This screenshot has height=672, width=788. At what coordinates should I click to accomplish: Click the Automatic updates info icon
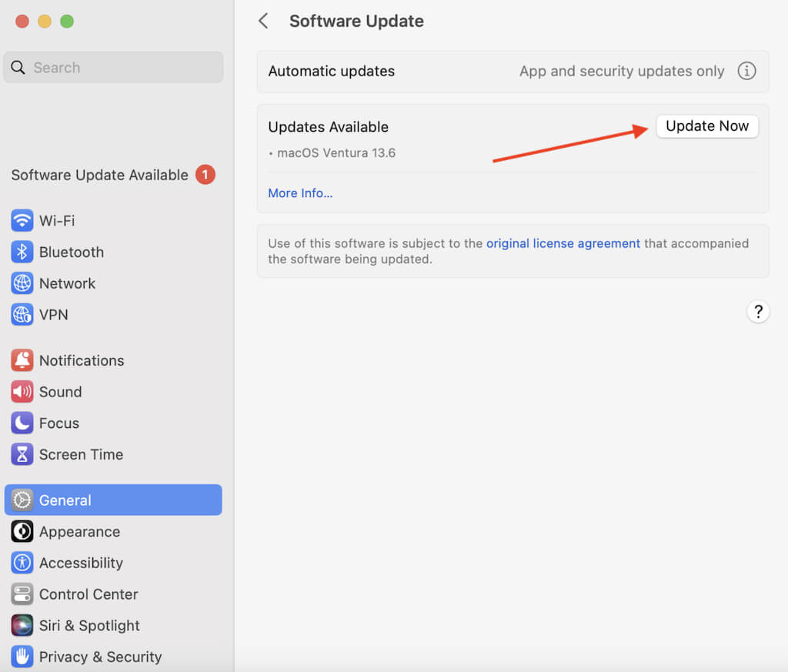(x=746, y=71)
